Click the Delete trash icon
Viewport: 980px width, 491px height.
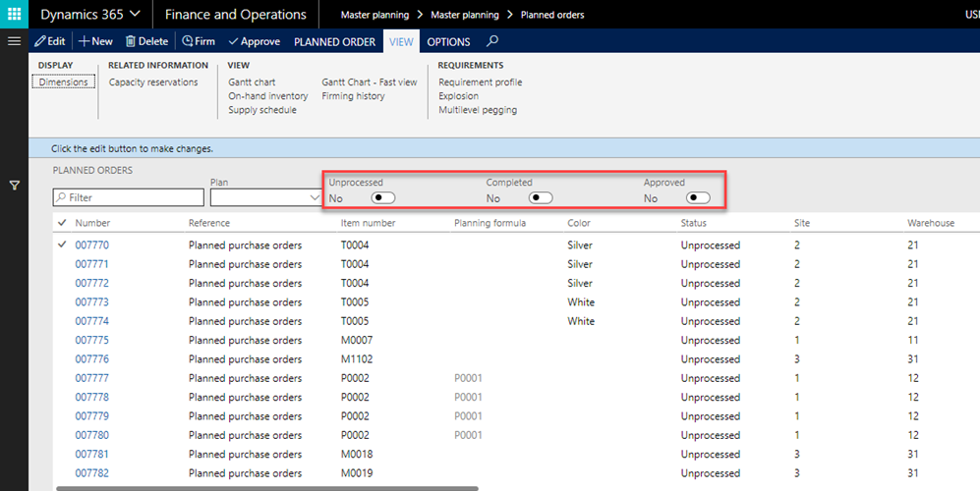tap(131, 41)
